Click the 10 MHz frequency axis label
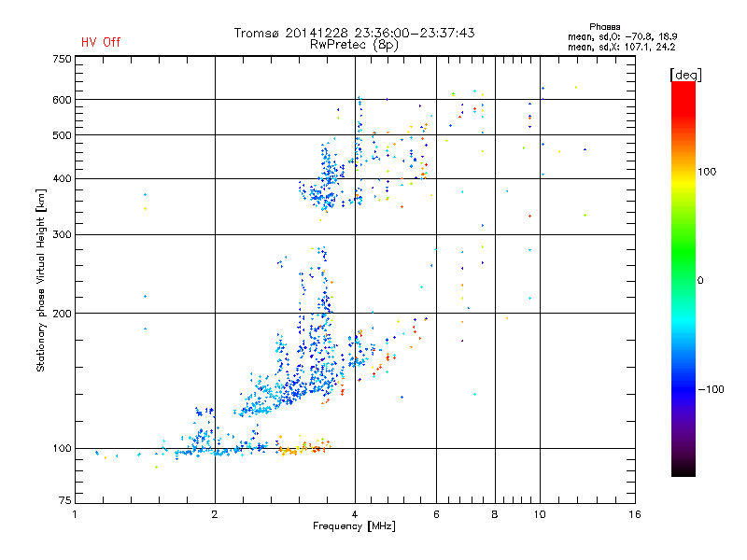Viewport: 747px width, 560px height. click(540, 514)
